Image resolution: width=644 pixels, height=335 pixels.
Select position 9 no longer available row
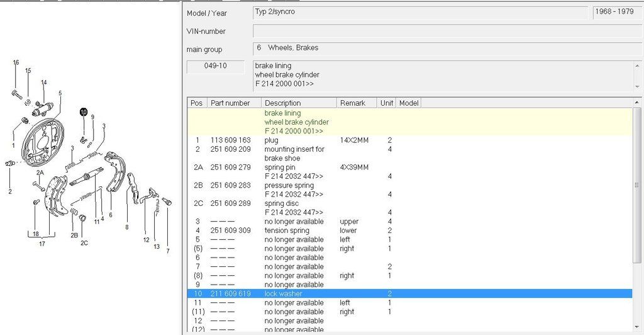(x=409, y=285)
